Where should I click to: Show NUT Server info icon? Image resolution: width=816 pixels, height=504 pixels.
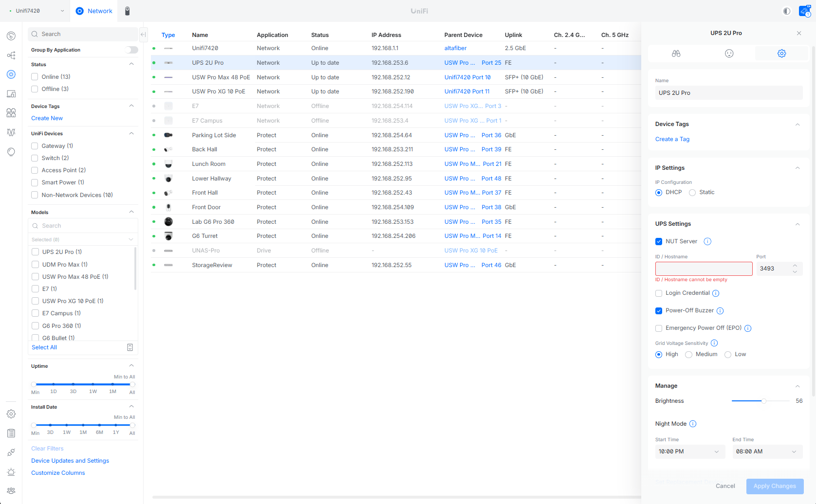point(707,241)
